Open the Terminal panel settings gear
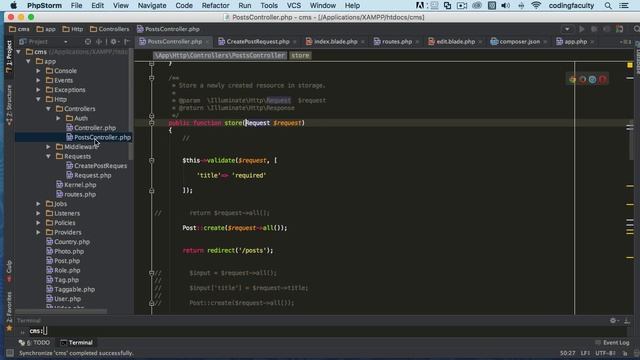 point(613,321)
